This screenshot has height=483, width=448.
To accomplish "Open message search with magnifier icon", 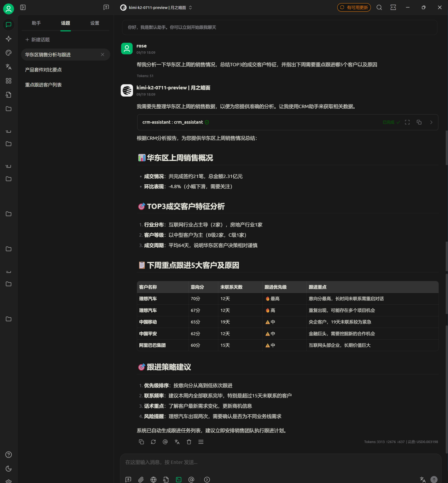I will click(379, 7).
